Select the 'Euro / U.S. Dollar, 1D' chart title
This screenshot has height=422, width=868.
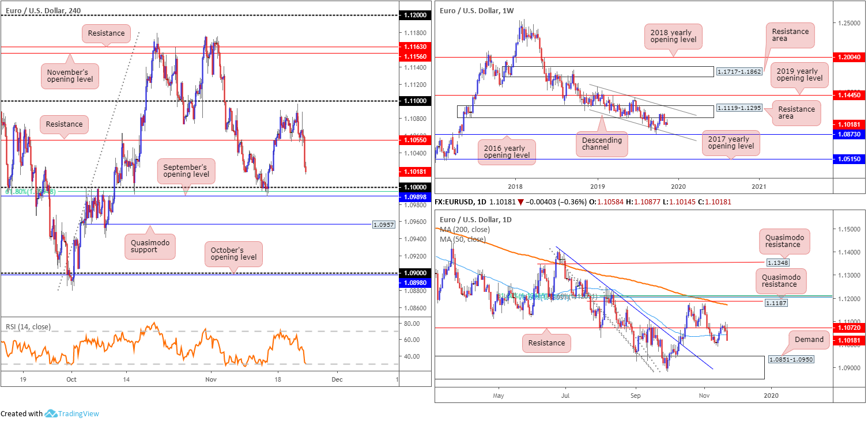click(x=475, y=219)
